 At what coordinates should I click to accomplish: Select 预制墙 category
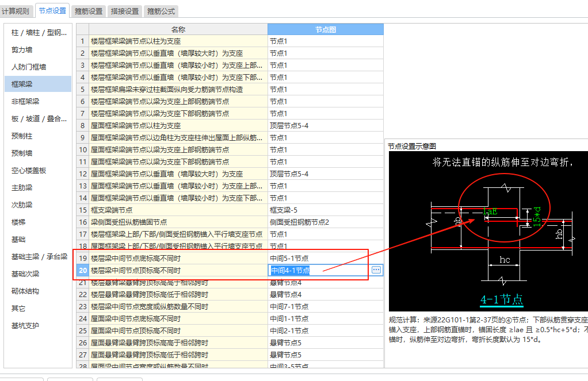(x=38, y=153)
